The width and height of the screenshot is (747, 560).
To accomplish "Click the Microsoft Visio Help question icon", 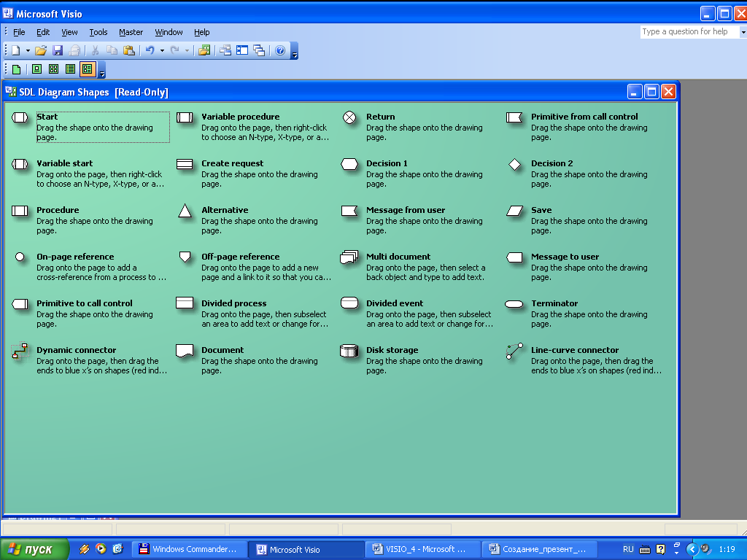I will click(x=280, y=50).
